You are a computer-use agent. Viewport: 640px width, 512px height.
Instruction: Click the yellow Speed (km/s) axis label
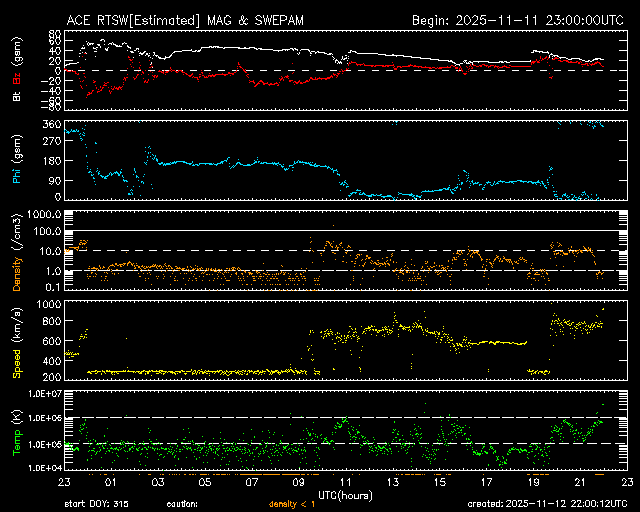point(17,341)
